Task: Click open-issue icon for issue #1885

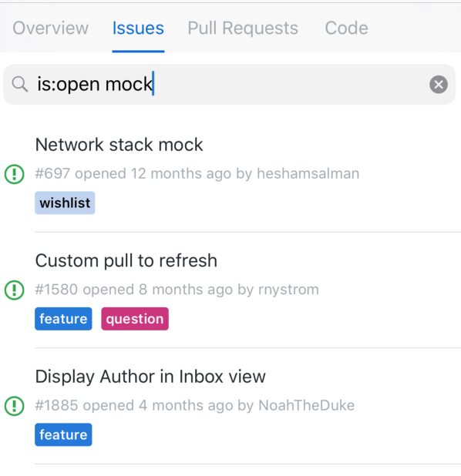Action: [15, 406]
